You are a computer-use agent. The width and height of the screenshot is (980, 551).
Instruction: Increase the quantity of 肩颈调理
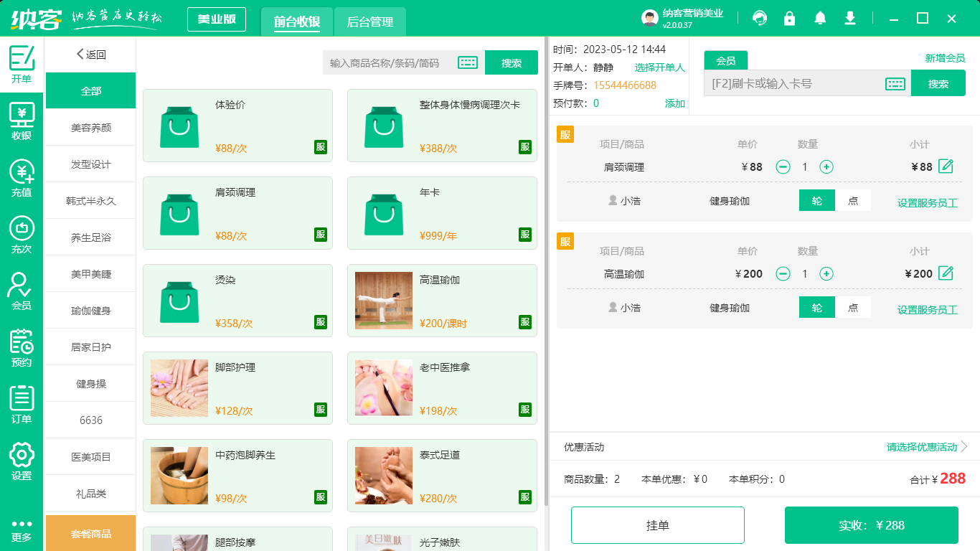(827, 166)
